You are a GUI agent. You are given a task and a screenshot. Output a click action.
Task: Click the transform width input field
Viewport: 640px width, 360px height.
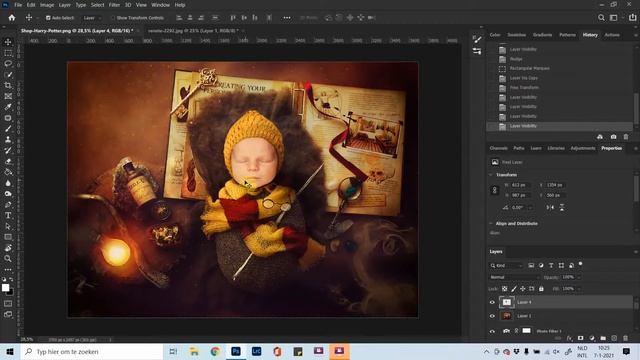520,185
